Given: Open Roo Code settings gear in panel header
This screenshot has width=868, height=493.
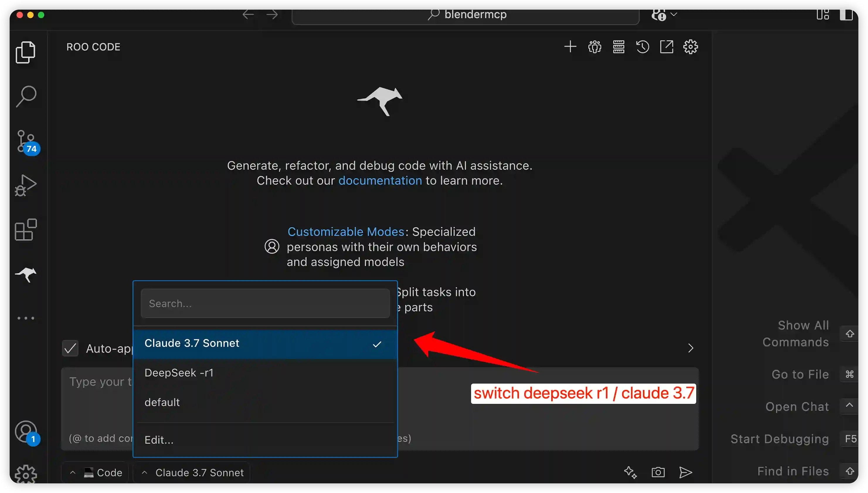Looking at the screenshot, I should tap(690, 47).
